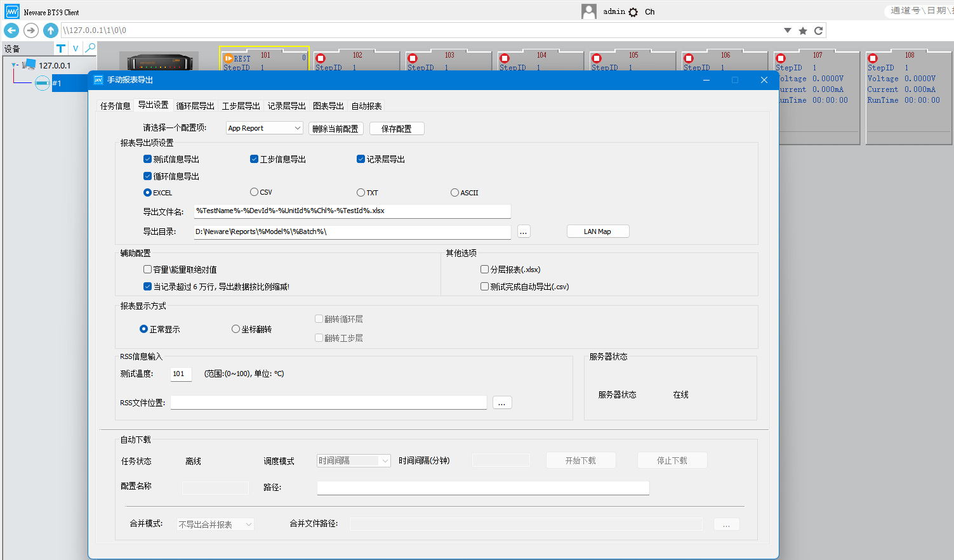This screenshot has height=560, width=954.
Task: Select TXT format radio button
Action: point(361,192)
